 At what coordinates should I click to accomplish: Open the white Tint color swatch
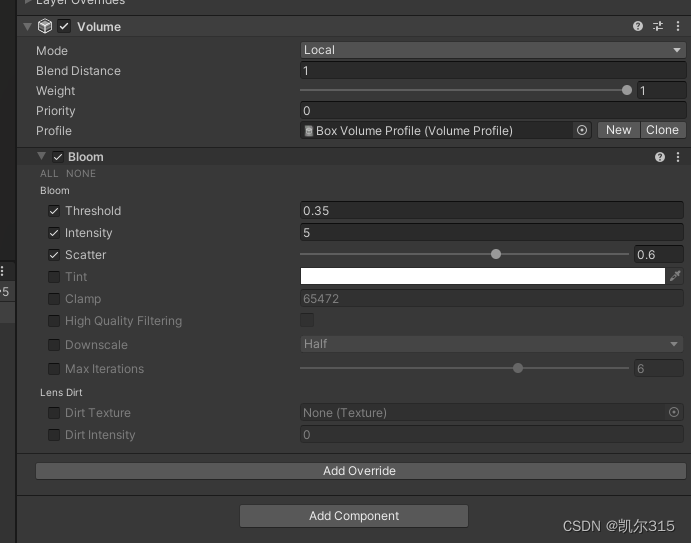[x=483, y=276]
